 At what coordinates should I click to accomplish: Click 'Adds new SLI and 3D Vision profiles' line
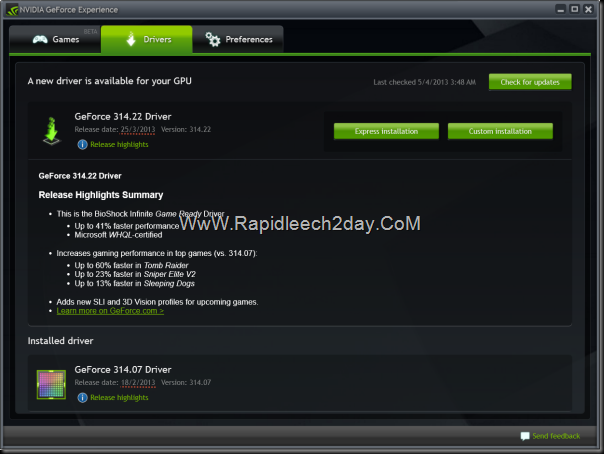click(157, 302)
